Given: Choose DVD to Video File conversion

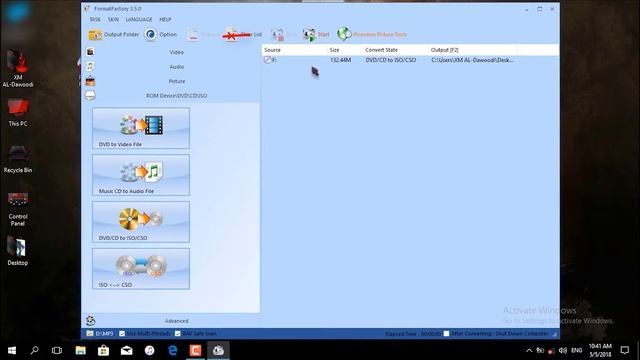Looking at the screenshot, I should click(141, 128).
